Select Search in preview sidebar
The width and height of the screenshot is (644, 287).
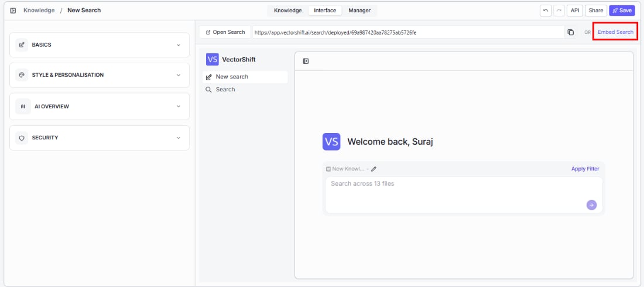[x=245, y=89]
